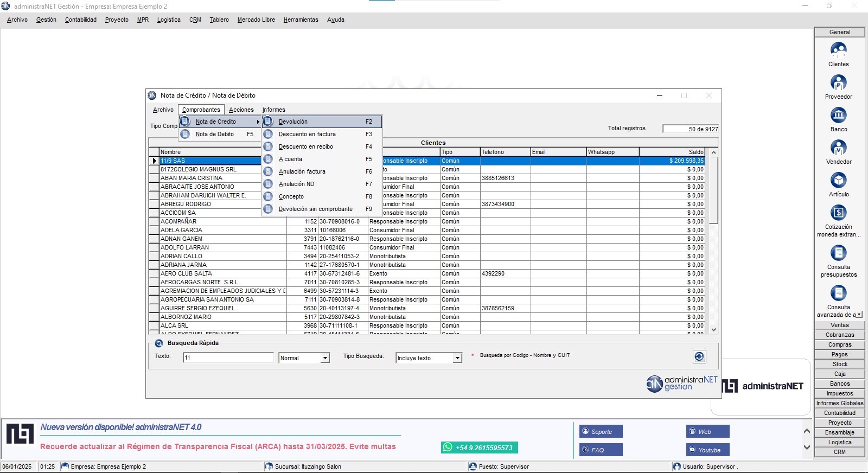This screenshot has width=868, height=473.
Task: Open the Gestión main menu
Action: 46,20
